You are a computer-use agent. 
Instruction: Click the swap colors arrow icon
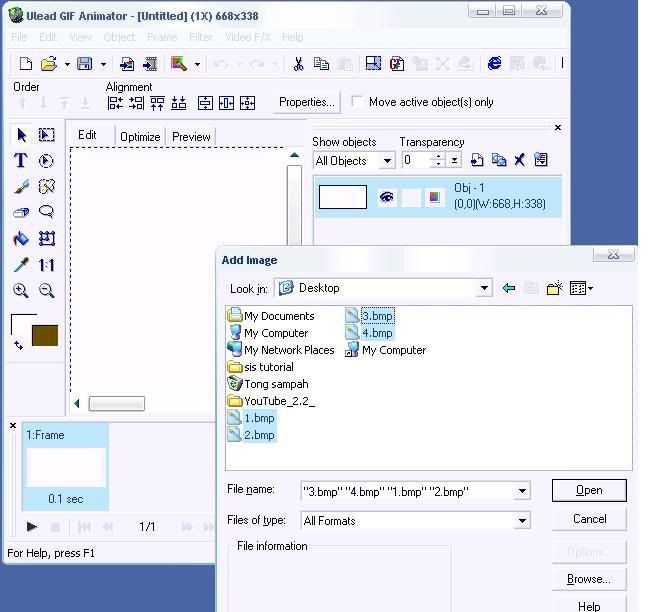click(18, 345)
